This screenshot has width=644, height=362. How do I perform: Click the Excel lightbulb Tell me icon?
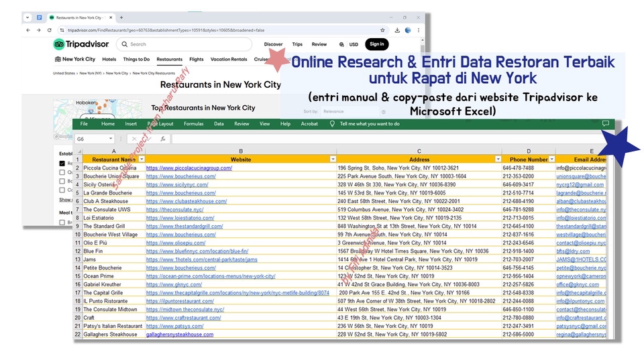coord(332,123)
